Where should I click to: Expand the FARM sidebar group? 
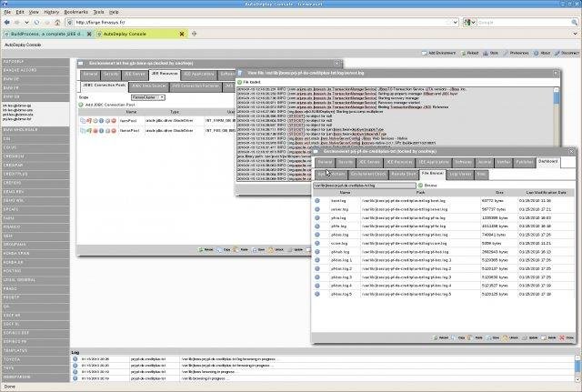click(x=35, y=218)
